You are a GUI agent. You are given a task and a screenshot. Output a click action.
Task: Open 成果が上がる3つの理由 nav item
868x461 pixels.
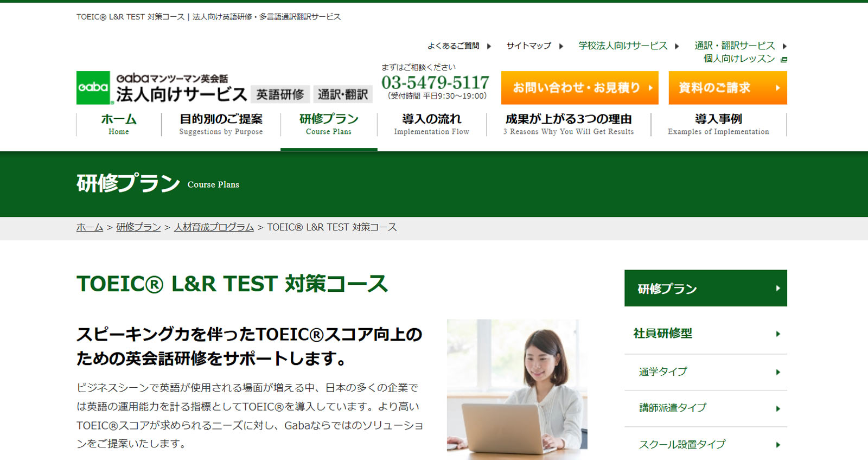(569, 124)
